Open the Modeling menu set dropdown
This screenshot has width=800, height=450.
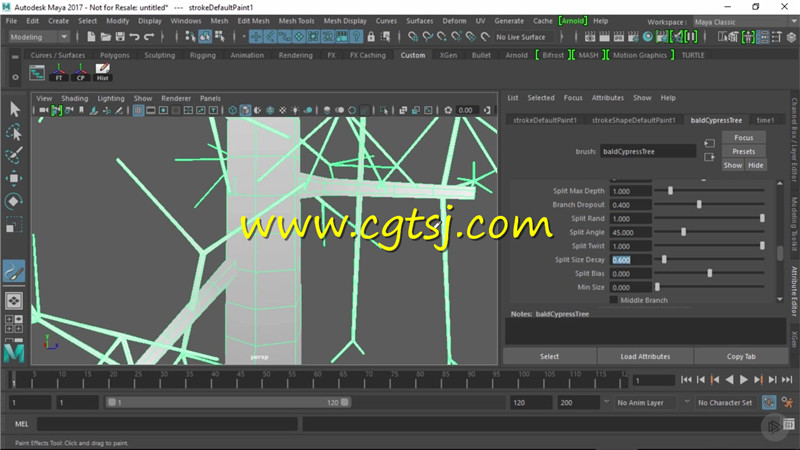coord(39,37)
